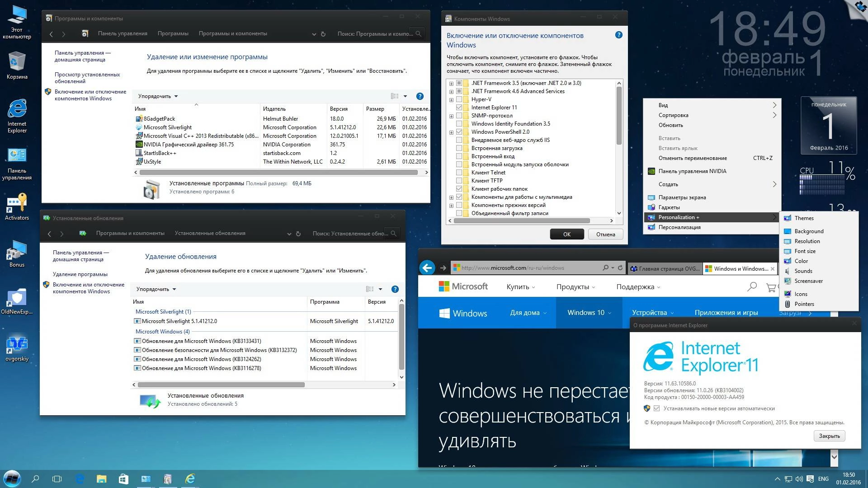Open the search magnifier on the Microsoft website header

coord(752,286)
